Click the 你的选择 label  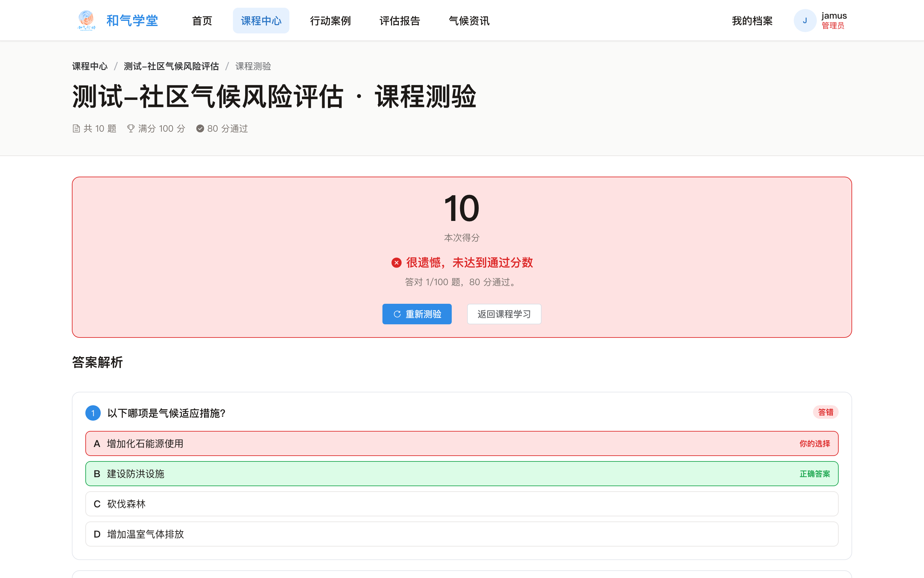click(x=815, y=443)
